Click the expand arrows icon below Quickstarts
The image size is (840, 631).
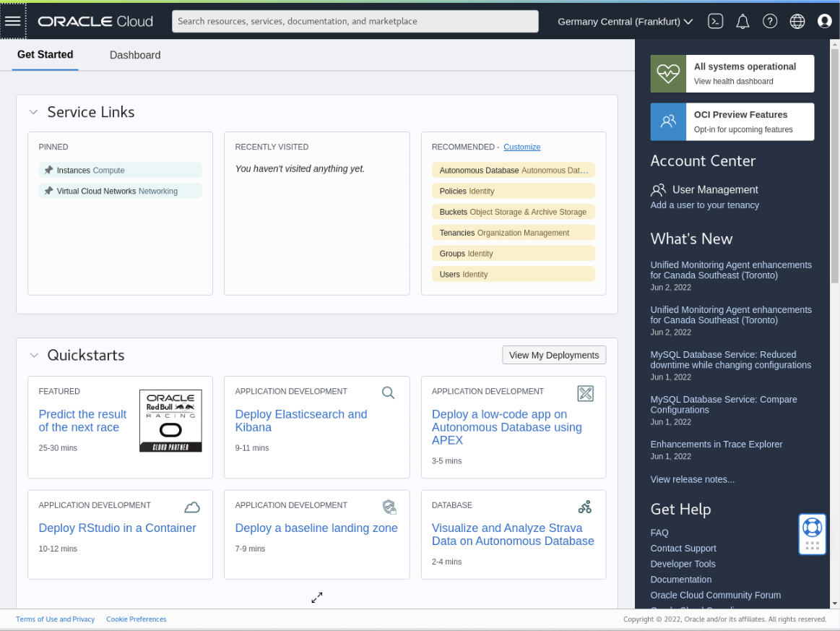point(317,597)
